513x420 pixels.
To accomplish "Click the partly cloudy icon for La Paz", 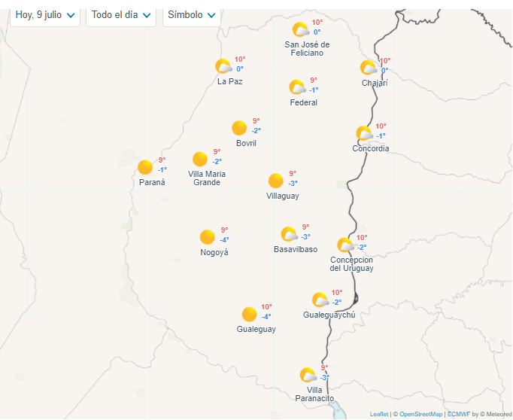I will [x=223, y=66].
